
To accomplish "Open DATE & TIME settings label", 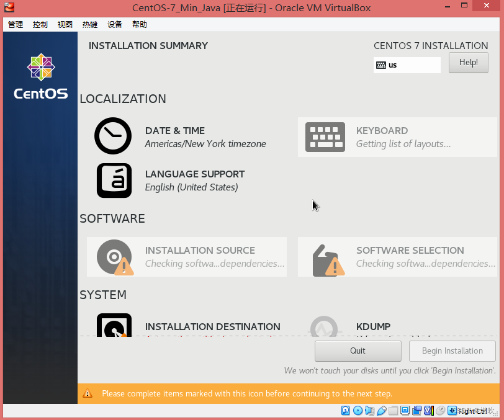I will click(x=175, y=131).
